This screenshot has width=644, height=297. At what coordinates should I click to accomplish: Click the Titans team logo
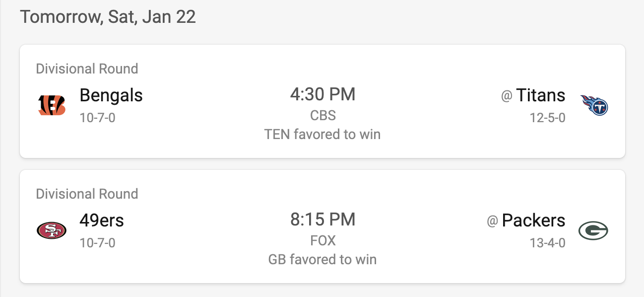594,105
